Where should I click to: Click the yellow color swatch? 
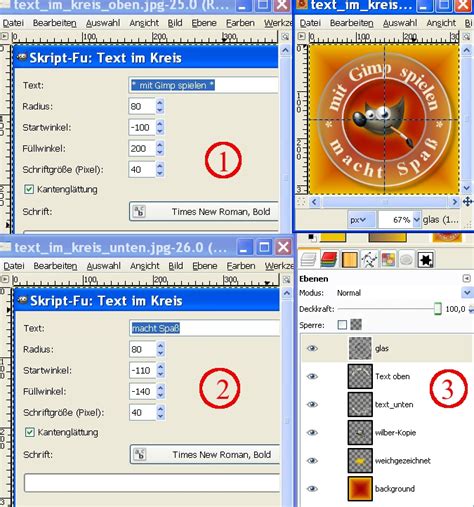point(333,237)
